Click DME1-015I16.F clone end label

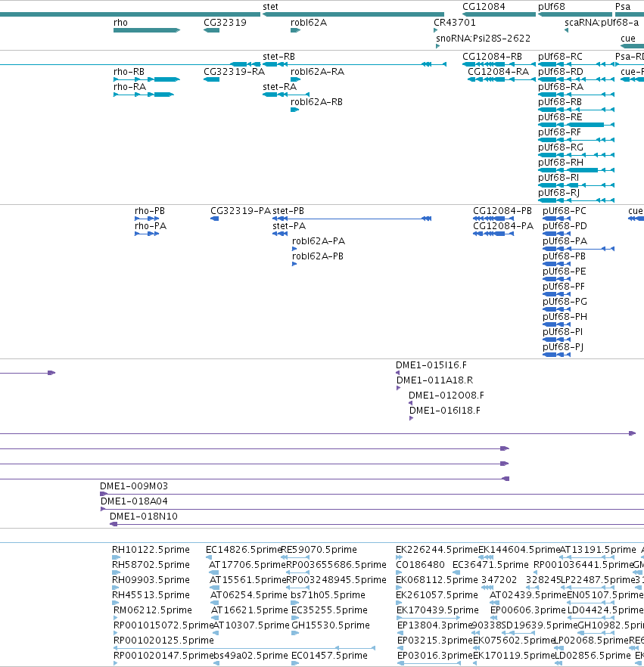coord(431,365)
